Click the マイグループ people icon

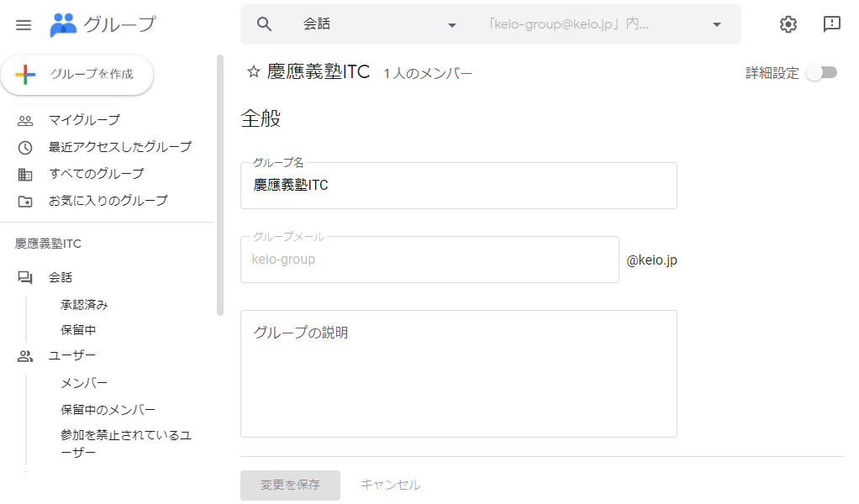click(x=25, y=120)
